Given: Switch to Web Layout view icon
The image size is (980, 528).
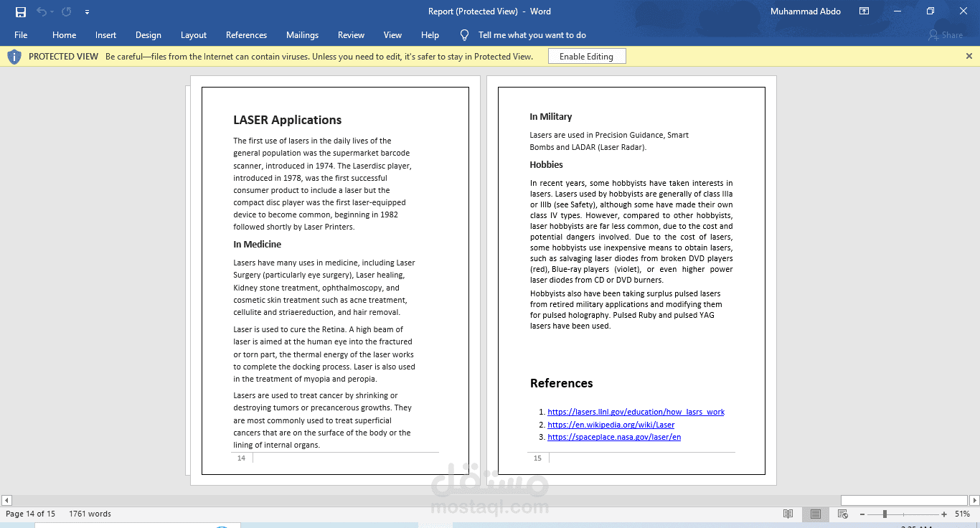Looking at the screenshot, I should pyautogui.click(x=843, y=514).
